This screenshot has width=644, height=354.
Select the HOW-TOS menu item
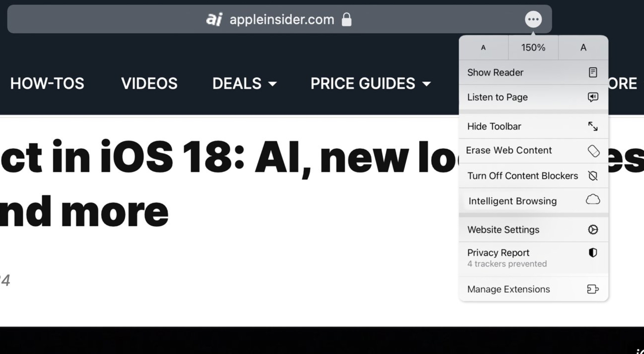(x=47, y=83)
